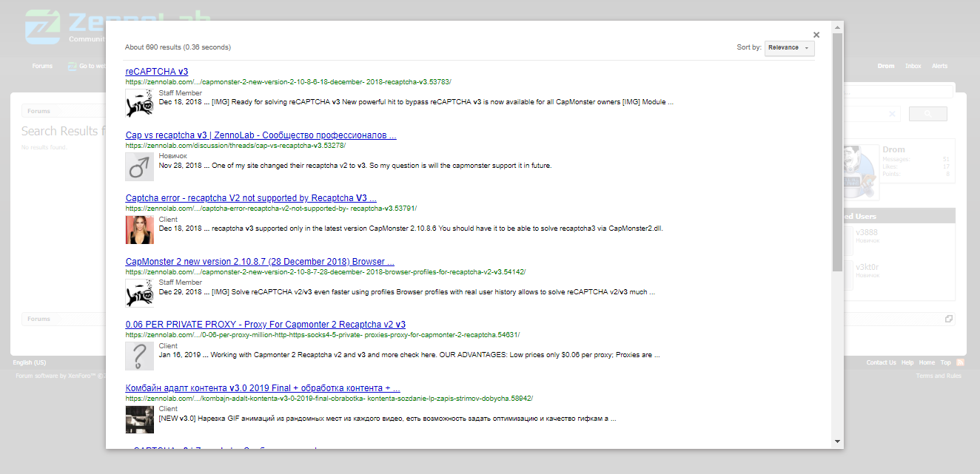This screenshot has width=980, height=474.
Task: Open 'CapMonster 2 new version 2.10.8.7' result link
Action: click(260, 262)
